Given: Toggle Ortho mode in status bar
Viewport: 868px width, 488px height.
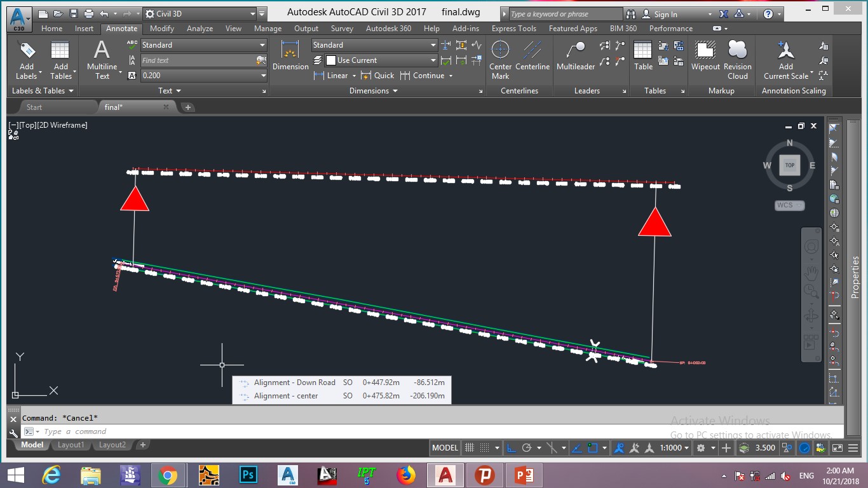Looking at the screenshot, I should point(511,448).
